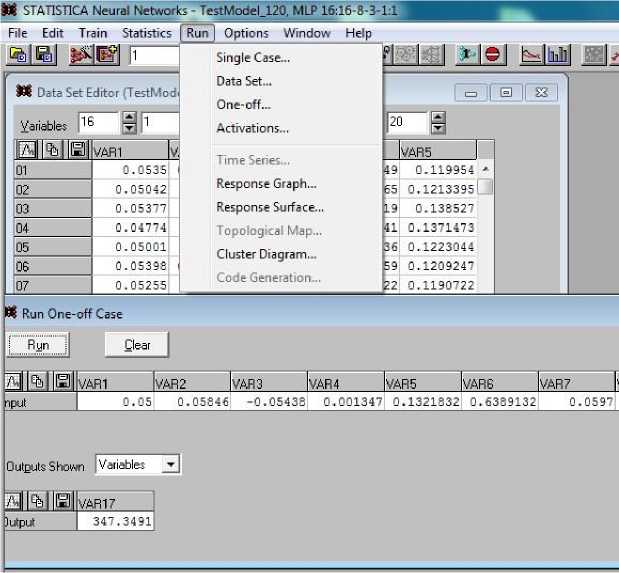Click the graph icon in Data Set Editor
Image resolution: width=619 pixels, height=573 pixels.
click(x=27, y=150)
